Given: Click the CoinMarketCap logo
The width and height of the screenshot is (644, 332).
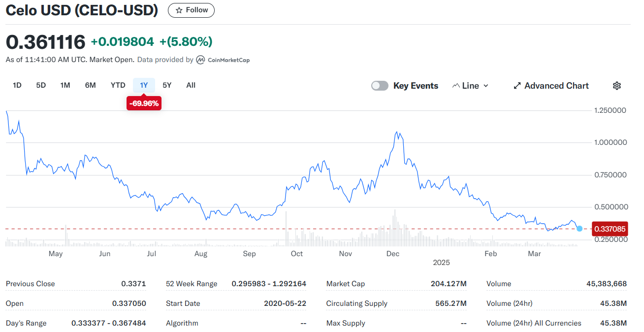Looking at the screenshot, I should [223, 60].
